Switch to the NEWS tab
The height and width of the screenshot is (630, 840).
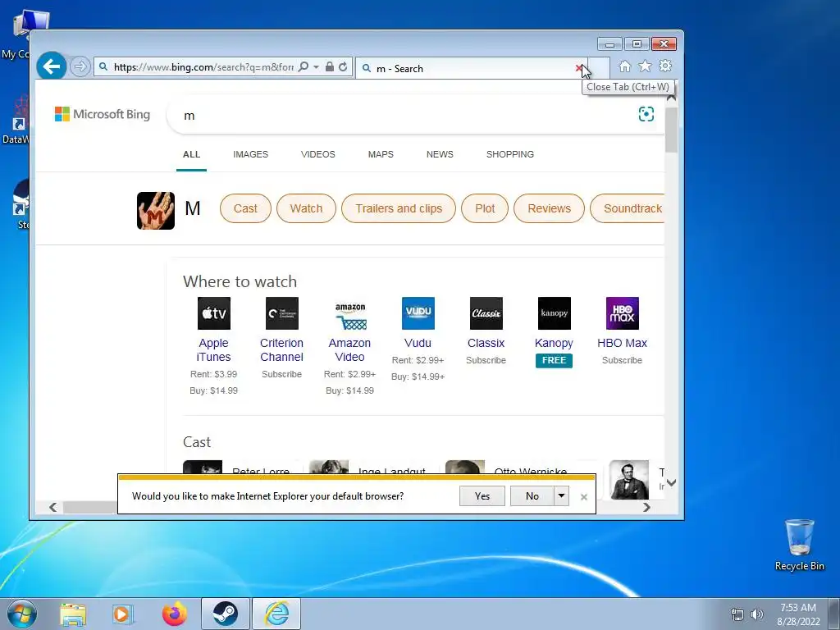[440, 154]
